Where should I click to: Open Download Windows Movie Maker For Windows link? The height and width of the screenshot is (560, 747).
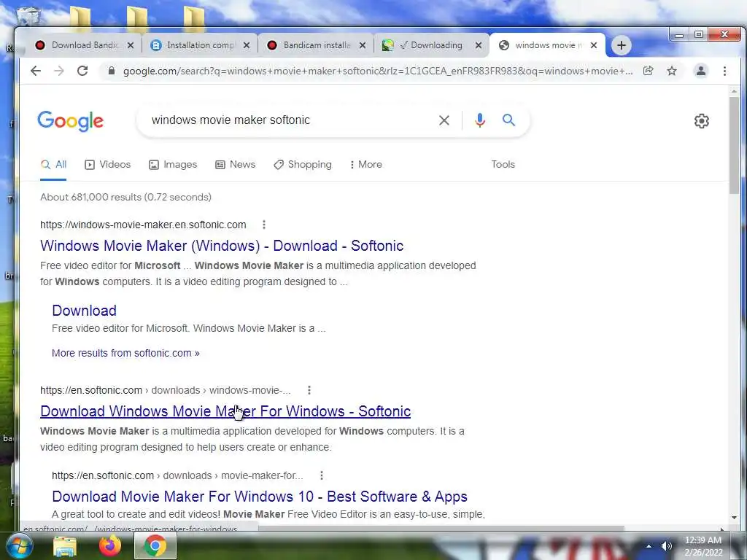(x=225, y=411)
